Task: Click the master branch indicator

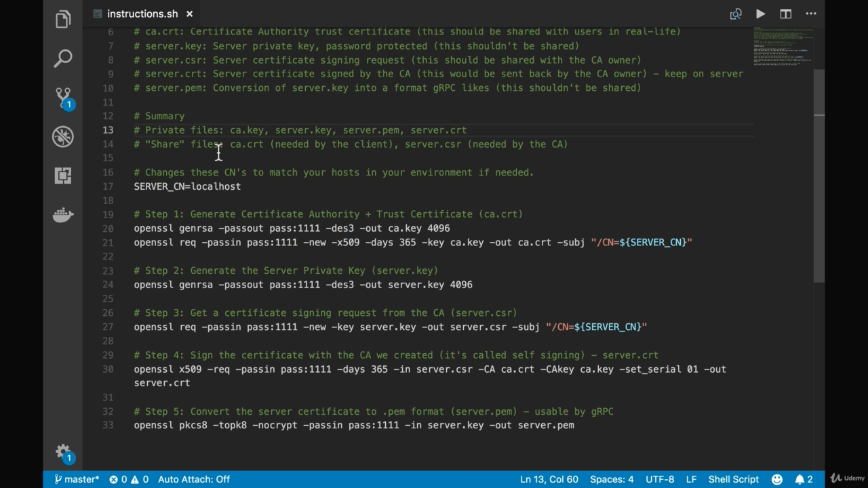Action: click(x=77, y=479)
